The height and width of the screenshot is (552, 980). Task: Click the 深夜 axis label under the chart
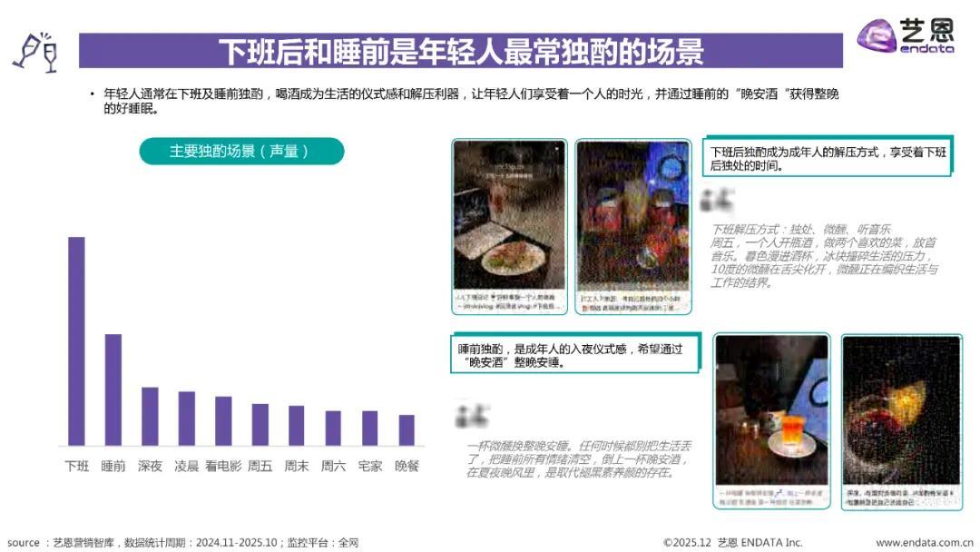(x=151, y=465)
